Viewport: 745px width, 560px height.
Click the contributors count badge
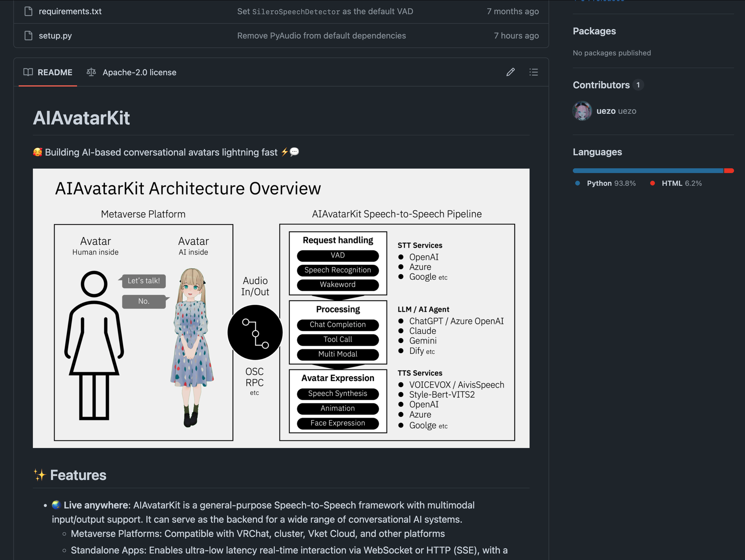coord(638,85)
